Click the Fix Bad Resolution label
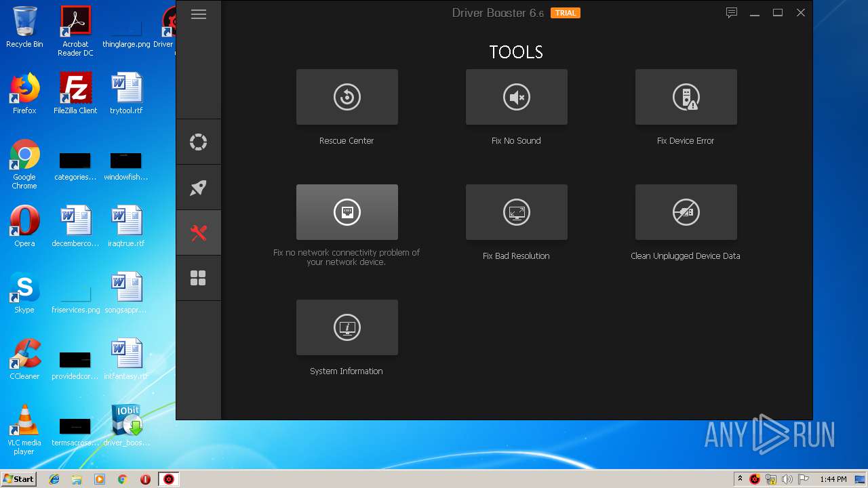The width and height of the screenshot is (868, 488). (516, 256)
